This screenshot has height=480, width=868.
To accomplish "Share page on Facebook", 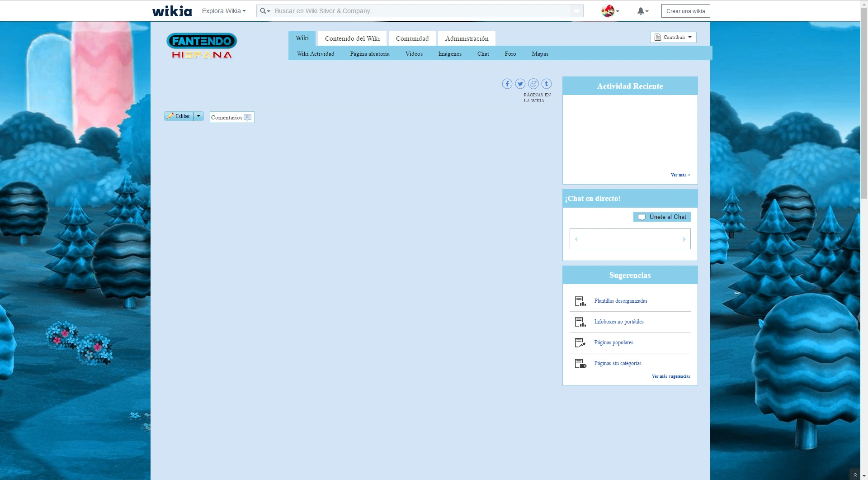I will (507, 84).
